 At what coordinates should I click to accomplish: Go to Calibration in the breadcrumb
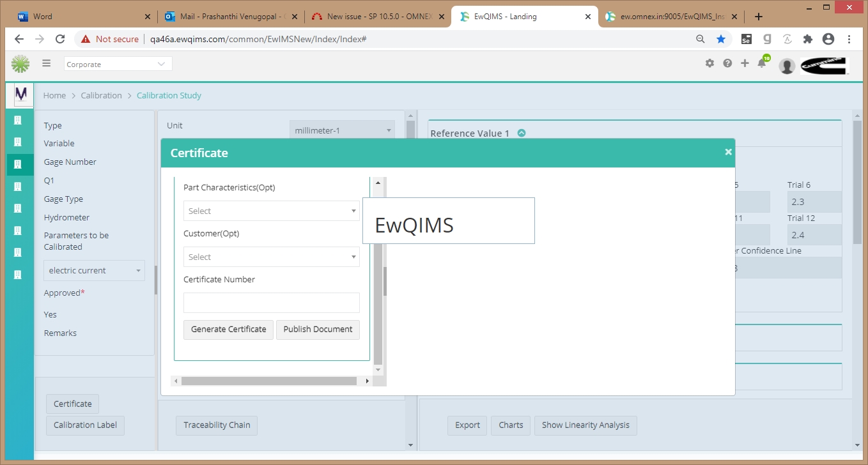click(x=101, y=95)
